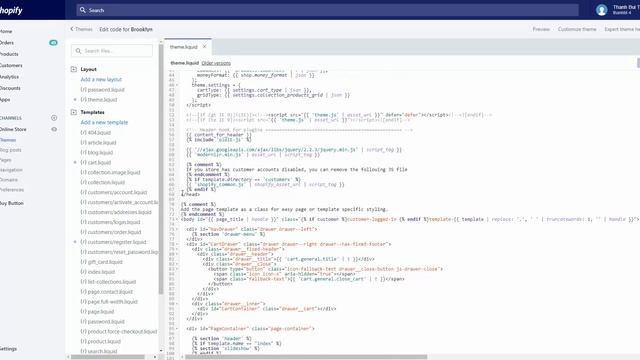Open 404.liquid template
The width and height of the screenshot is (640, 360).
(96, 133)
